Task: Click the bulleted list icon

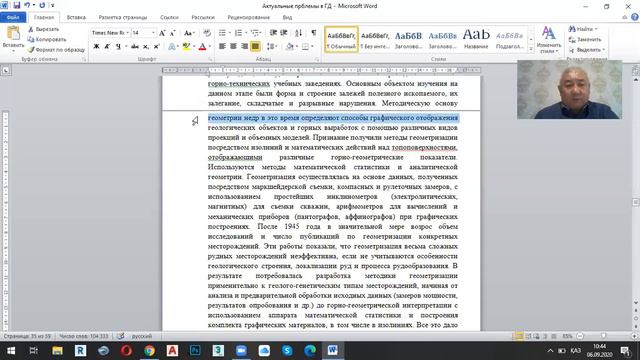Action: point(222,33)
